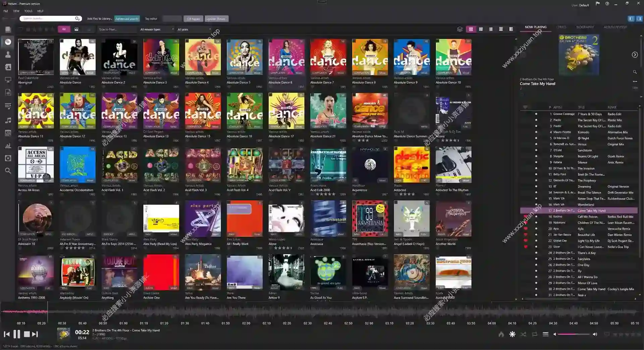This screenshot has width=644, height=350.
Task: Click the Advanced search button
Action: click(x=127, y=19)
